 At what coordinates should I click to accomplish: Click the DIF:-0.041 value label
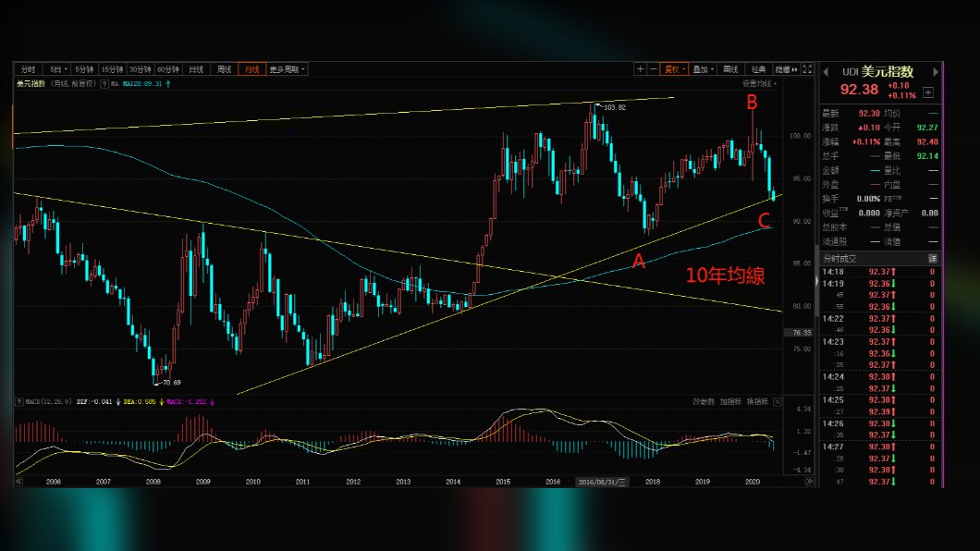click(x=95, y=401)
